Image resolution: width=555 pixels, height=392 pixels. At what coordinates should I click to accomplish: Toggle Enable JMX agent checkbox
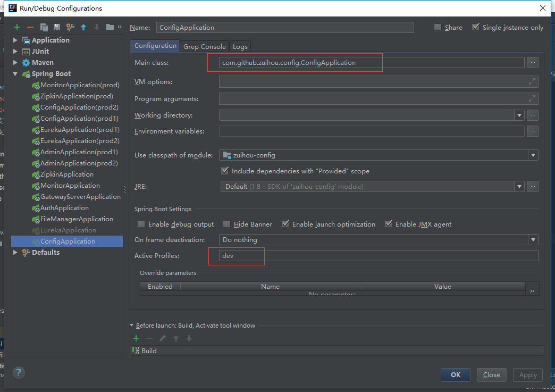(x=389, y=224)
